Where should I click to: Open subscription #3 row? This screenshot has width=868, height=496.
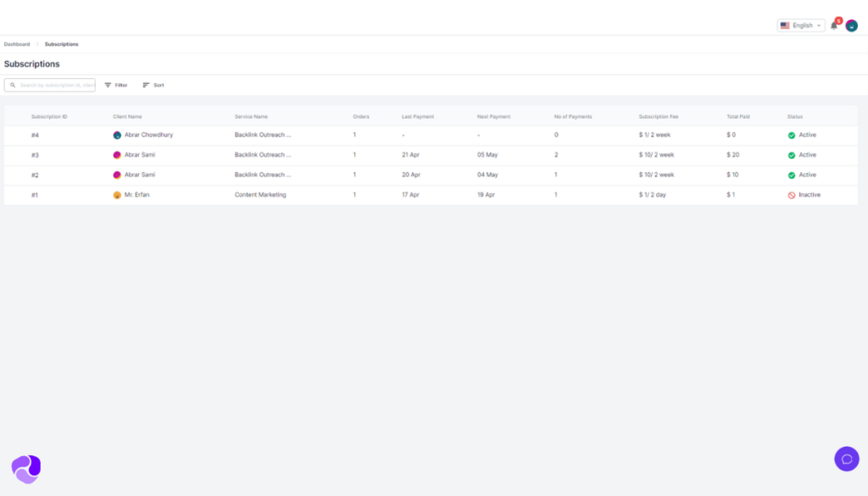tap(35, 155)
